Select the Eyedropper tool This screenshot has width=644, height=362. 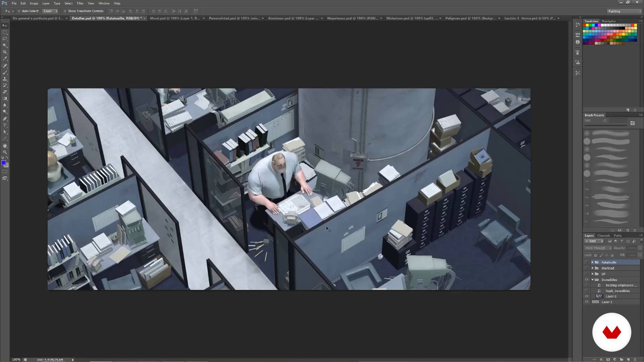(x=5, y=59)
